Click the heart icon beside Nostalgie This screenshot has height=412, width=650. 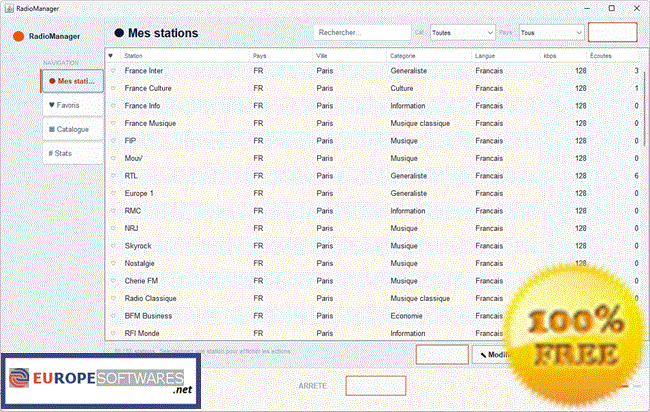(x=113, y=263)
